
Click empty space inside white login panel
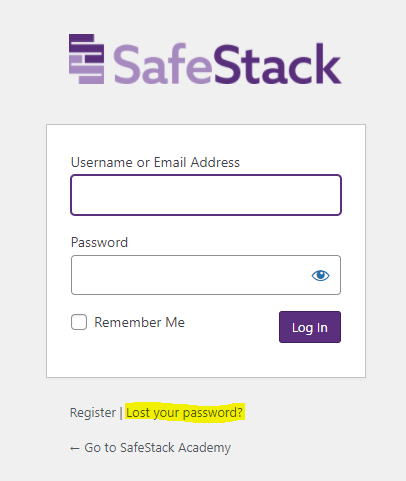point(206,362)
